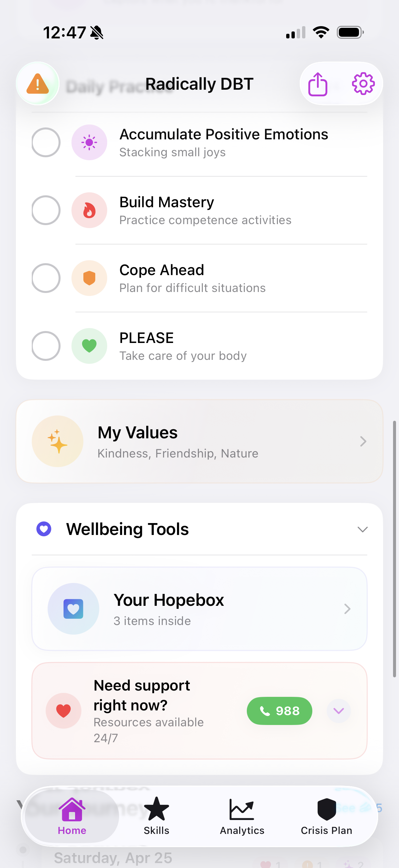The height and width of the screenshot is (868, 399).
Task: Collapse the Wellbeing Tools section
Action: click(x=363, y=529)
